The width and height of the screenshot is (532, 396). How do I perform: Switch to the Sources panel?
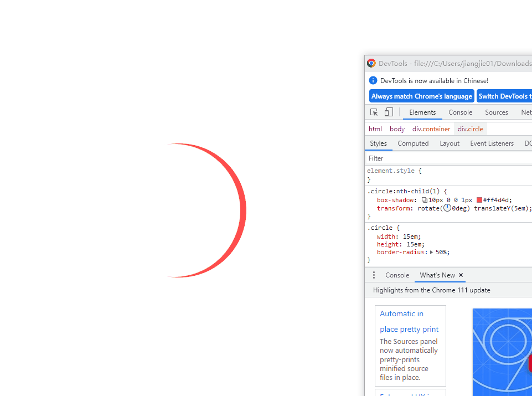point(496,112)
